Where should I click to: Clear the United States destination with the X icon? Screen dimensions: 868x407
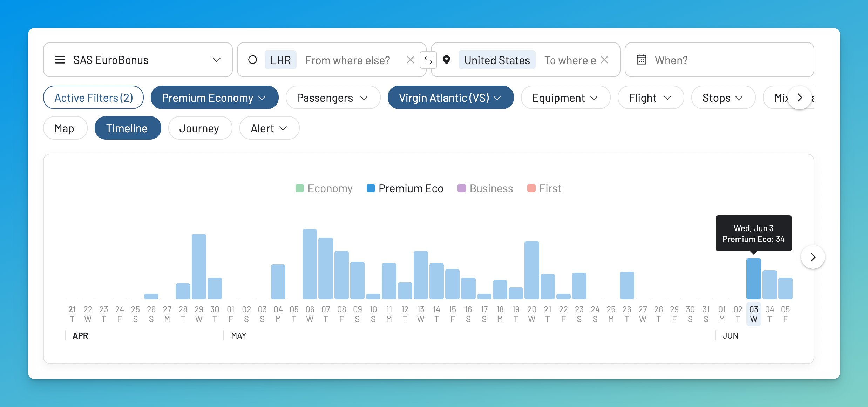coord(605,60)
